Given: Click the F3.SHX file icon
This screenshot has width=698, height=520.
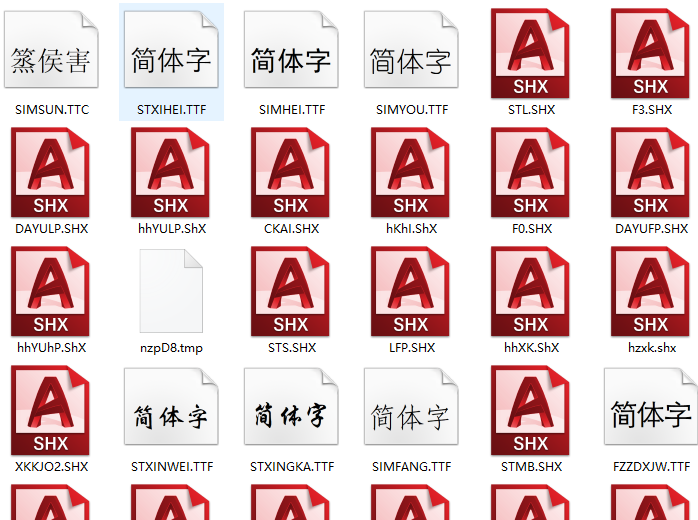Looking at the screenshot, I should (650, 53).
